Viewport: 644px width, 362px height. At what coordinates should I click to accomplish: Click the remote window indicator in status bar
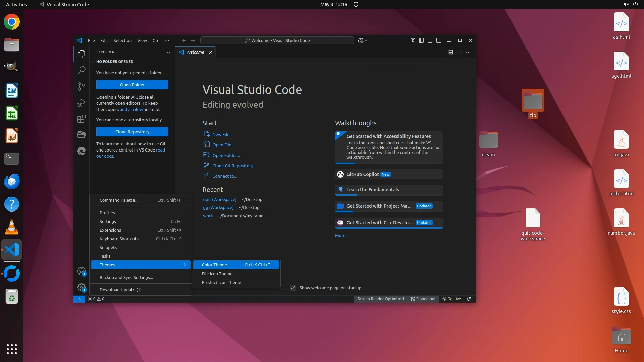click(79, 299)
